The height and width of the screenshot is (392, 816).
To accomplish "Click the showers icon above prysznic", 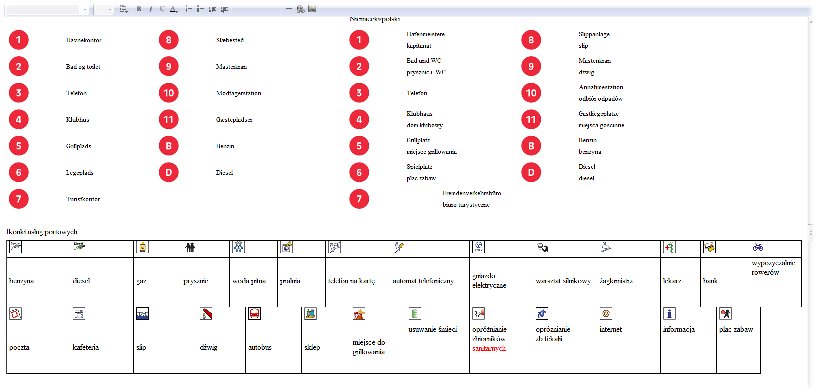I will click(190, 248).
